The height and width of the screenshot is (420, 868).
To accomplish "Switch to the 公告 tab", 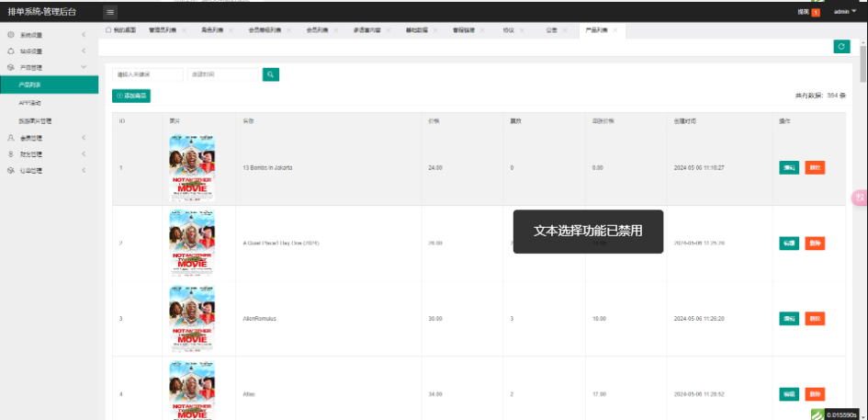I will pos(551,30).
